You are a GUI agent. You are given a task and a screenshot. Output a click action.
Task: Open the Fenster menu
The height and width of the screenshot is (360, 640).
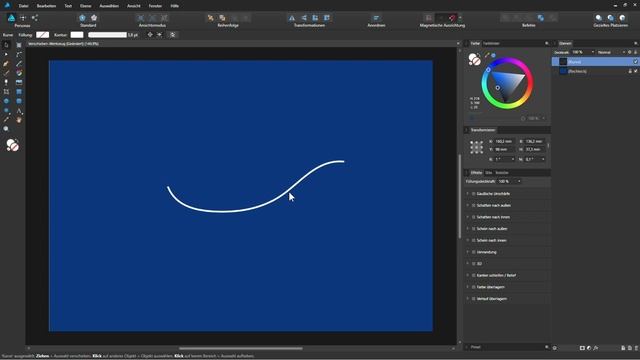(x=155, y=6)
